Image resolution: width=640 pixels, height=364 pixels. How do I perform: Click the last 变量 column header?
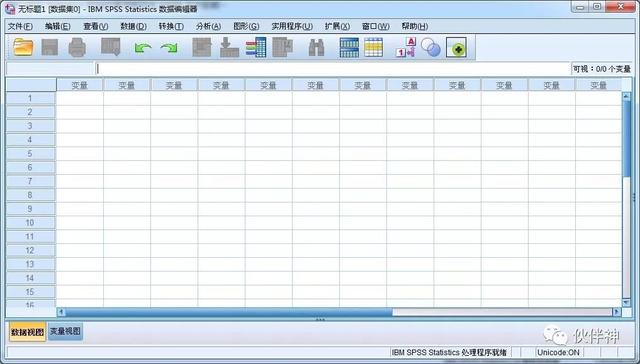[598, 85]
